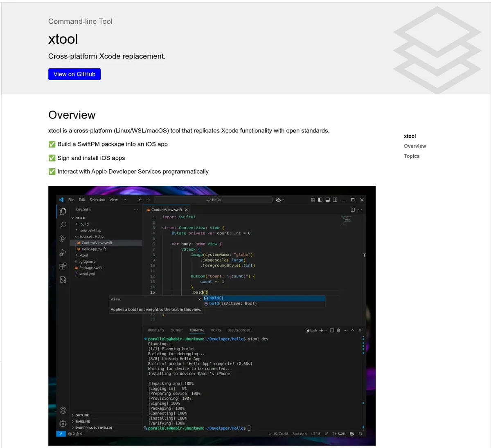Open Package.swift in the file tree
Image resolution: width=491 pixels, height=448 pixels.
tap(106, 268)
